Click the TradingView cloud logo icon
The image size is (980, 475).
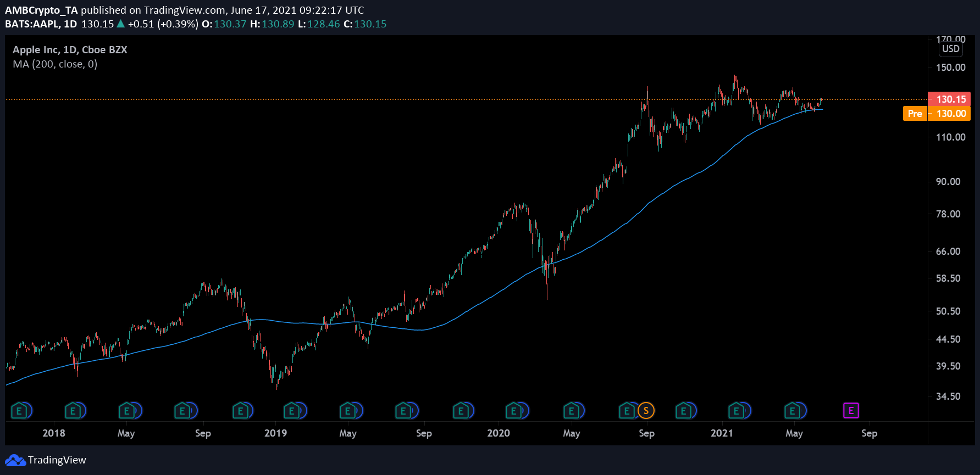[x=15, y=460]
